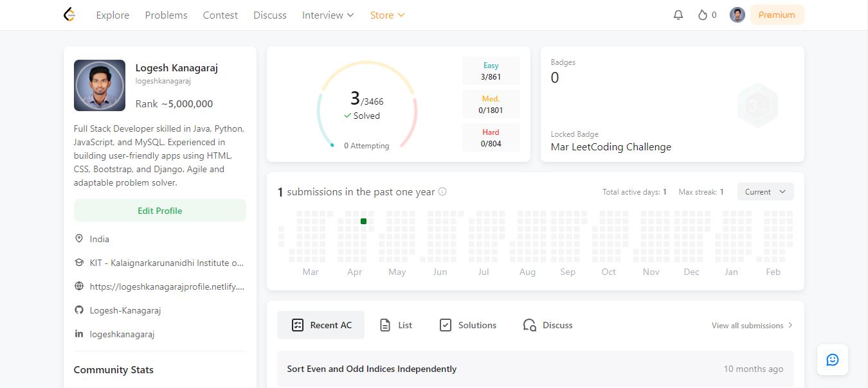868x388 pixels.
Task: Switch to the Discuss tab in submissions panel
Action: coord(548,325)
